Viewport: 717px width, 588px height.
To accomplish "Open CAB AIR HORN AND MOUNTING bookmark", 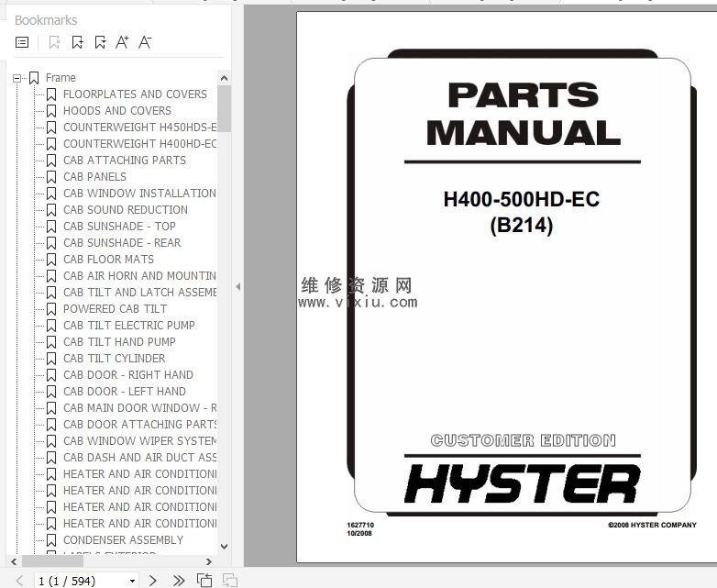I will click(x=140, y=276).
